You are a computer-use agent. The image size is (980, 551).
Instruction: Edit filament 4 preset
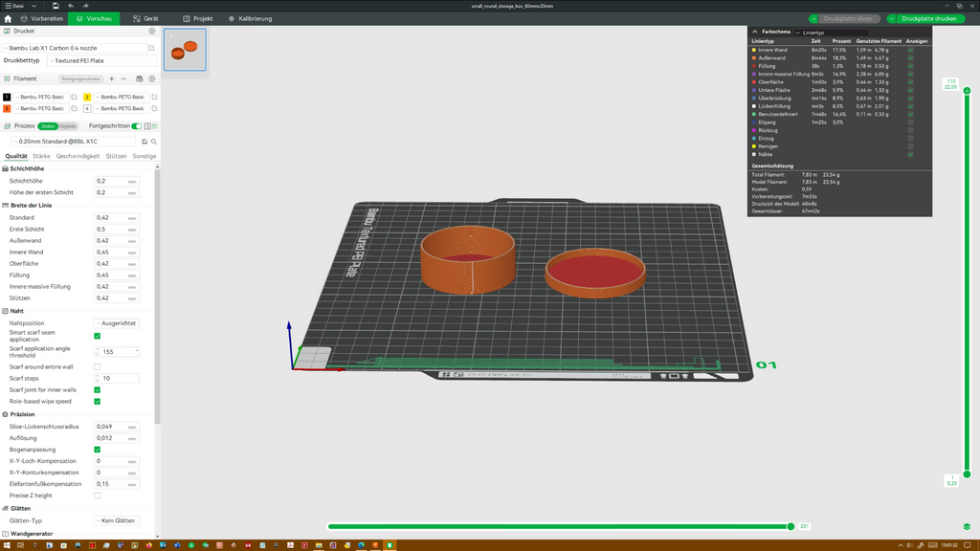pos(154,108)
